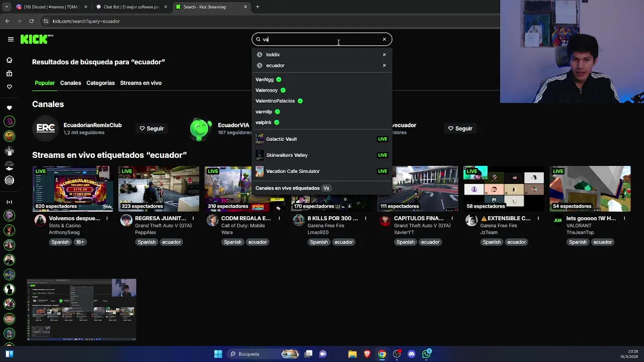The width and height of the screenshot is (644, 362).
Task: Open the 58 espectadores stream thumbnail
Action: (504, 189)
